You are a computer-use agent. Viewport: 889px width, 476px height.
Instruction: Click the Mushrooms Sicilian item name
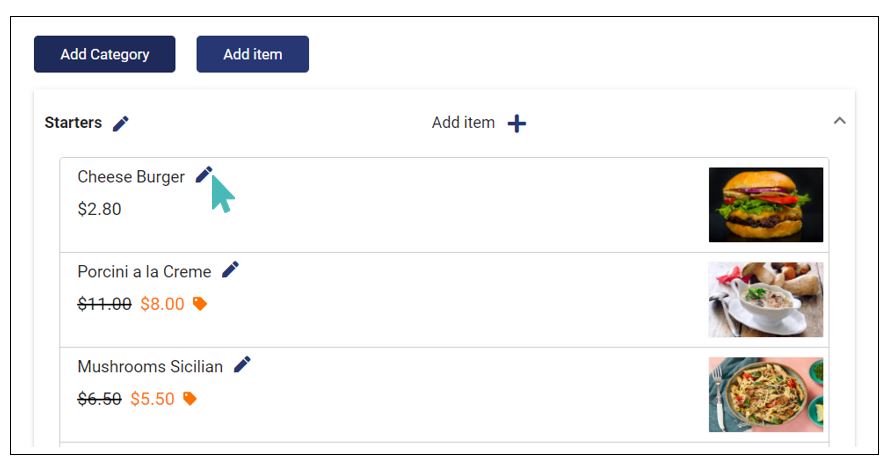pyautogui.click(x=150, y=367)
